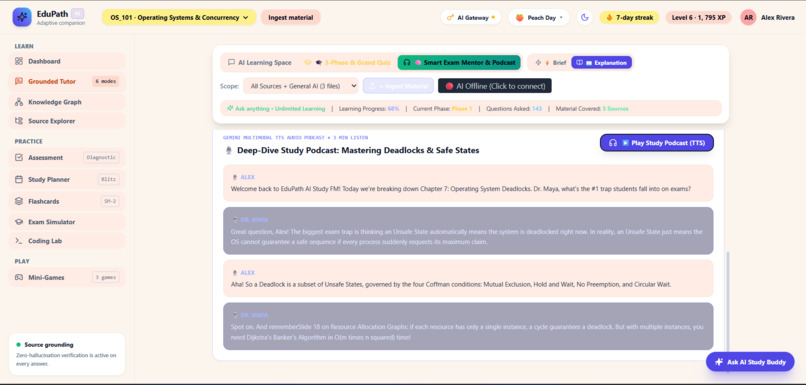Open Source Explorer in the sidebar
The width and height of the screenshot is (806, 385).
(x=67, y=121)
